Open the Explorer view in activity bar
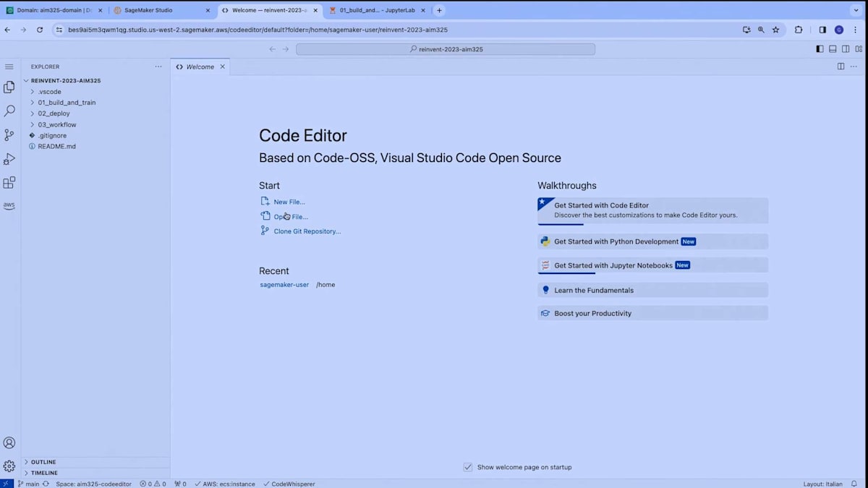Screen dimensions: 868x488 tap(9, 87)
